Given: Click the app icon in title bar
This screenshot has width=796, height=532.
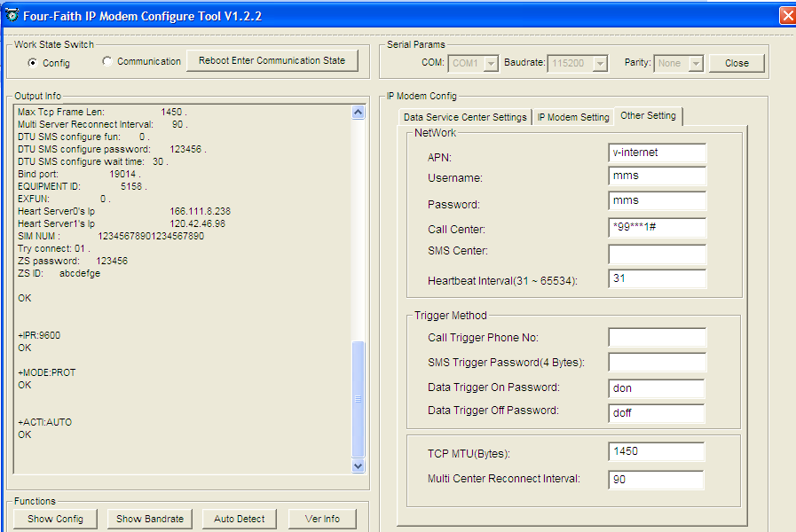Looking at the screenshot, I should pyautogui.click(x=12, y=15).
